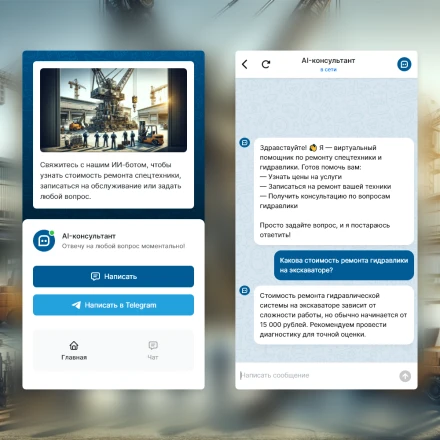The image size is (440, 440).
Task: Open the construction site crane image
Action: point(113,110)
